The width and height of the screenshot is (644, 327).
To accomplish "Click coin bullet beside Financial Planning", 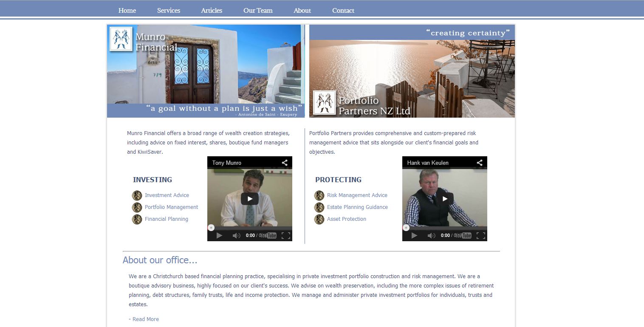I will click(137, 219).
